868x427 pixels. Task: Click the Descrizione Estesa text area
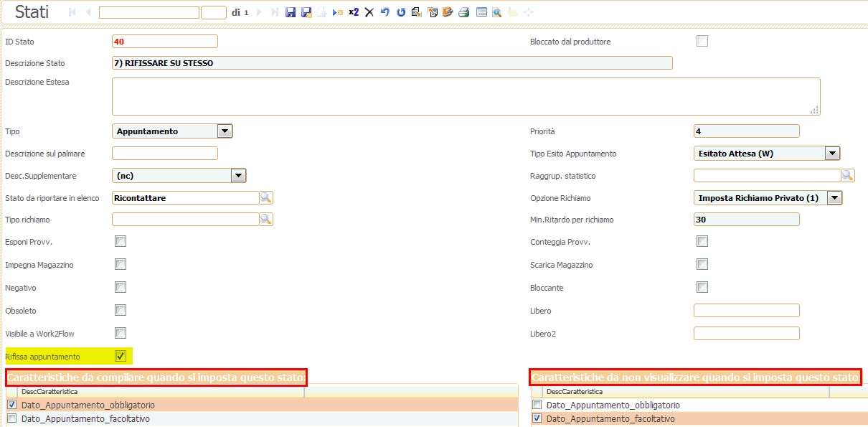point(466,96)
